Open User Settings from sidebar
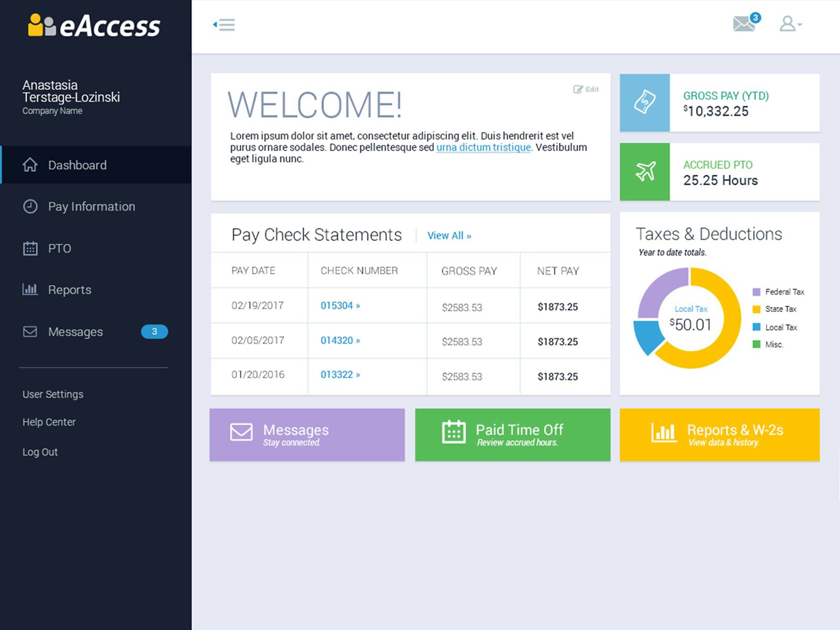Image resolution: width=840 pixels, height=630 pixels. point(52,394)
